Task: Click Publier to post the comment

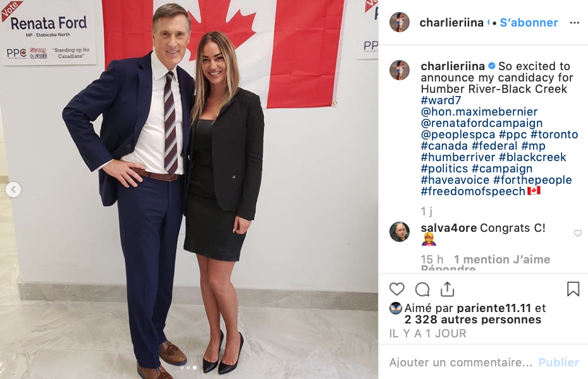Action: 558,362
